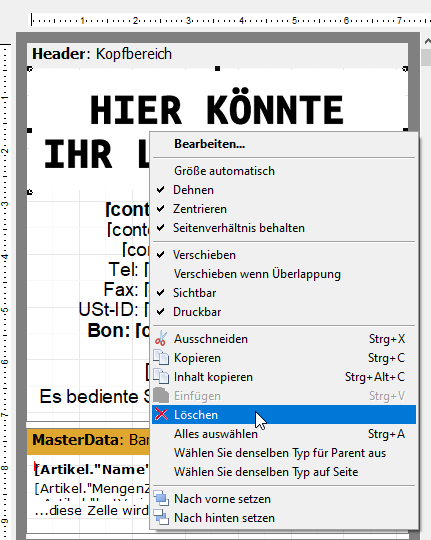
Task: Click the icon beside Inhalt kopieren
Action: tap(161, 377)
